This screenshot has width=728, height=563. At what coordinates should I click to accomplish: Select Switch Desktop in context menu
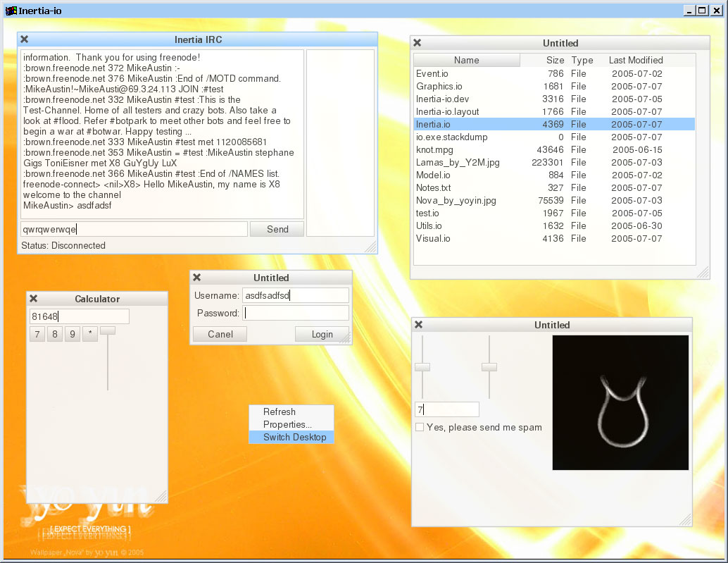(291, 437)
